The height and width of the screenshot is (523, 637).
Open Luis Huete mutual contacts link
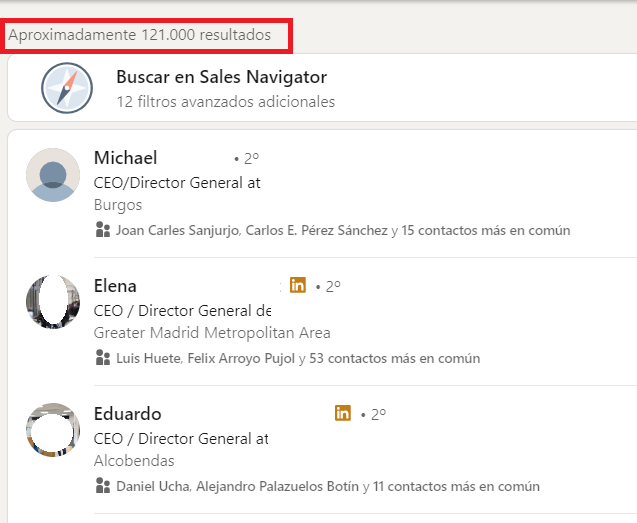pos(298,358)
